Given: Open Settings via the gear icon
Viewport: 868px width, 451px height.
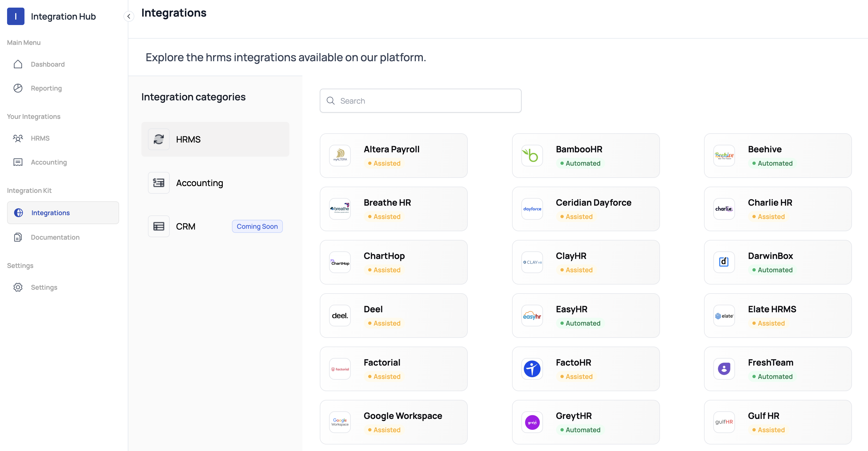Looking at the screenshot, I should tap(18, 287).
